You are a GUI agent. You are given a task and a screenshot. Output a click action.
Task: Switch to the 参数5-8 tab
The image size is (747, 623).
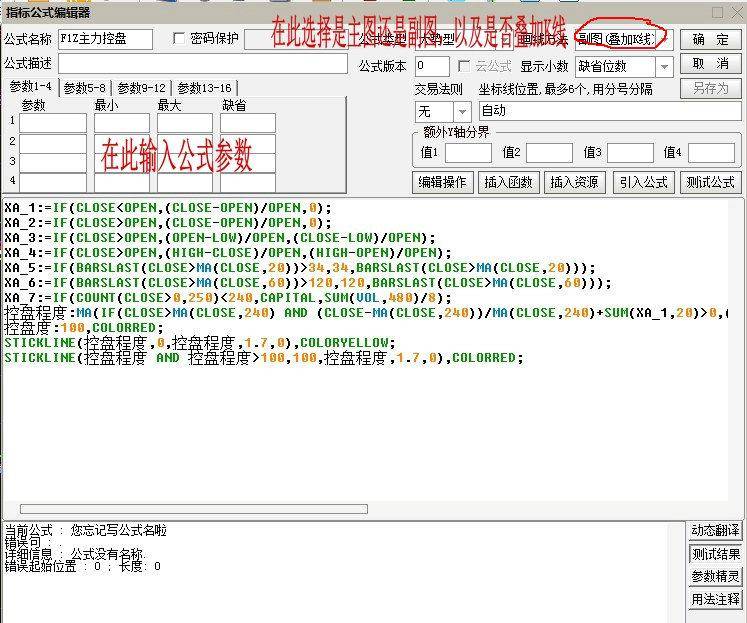pos(84,88)
